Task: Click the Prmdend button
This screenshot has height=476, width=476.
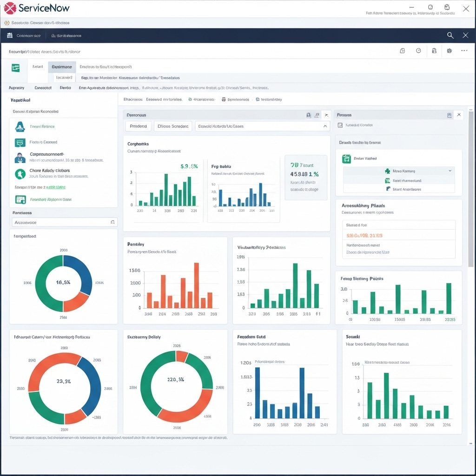Action: click(138, 126)
